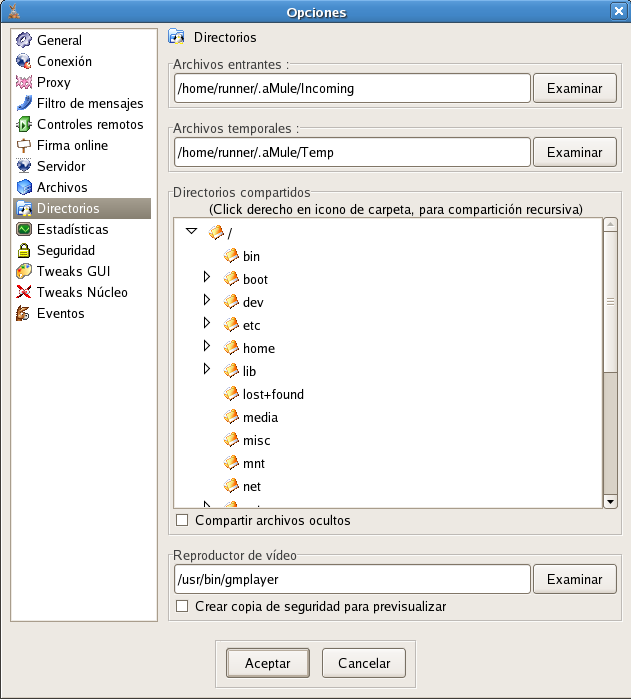Click the media folder icon
The image size is (631, 699).
click(x=231, y=417)
